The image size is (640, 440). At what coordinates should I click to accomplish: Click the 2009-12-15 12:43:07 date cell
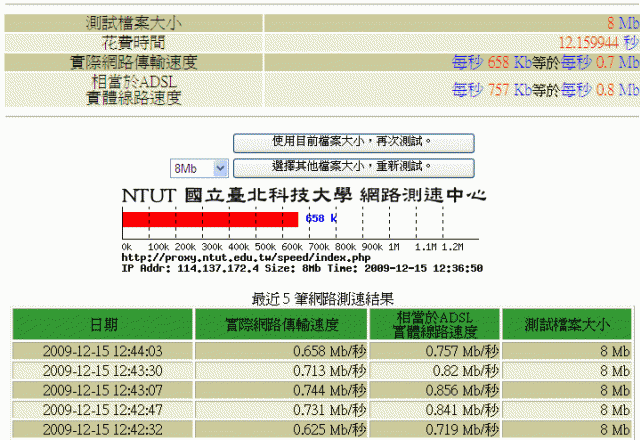click(102, 390)
